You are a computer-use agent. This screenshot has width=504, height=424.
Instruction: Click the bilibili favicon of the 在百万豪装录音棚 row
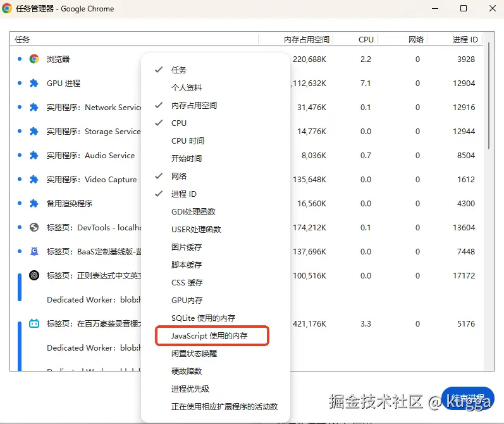tap(34, 323)
